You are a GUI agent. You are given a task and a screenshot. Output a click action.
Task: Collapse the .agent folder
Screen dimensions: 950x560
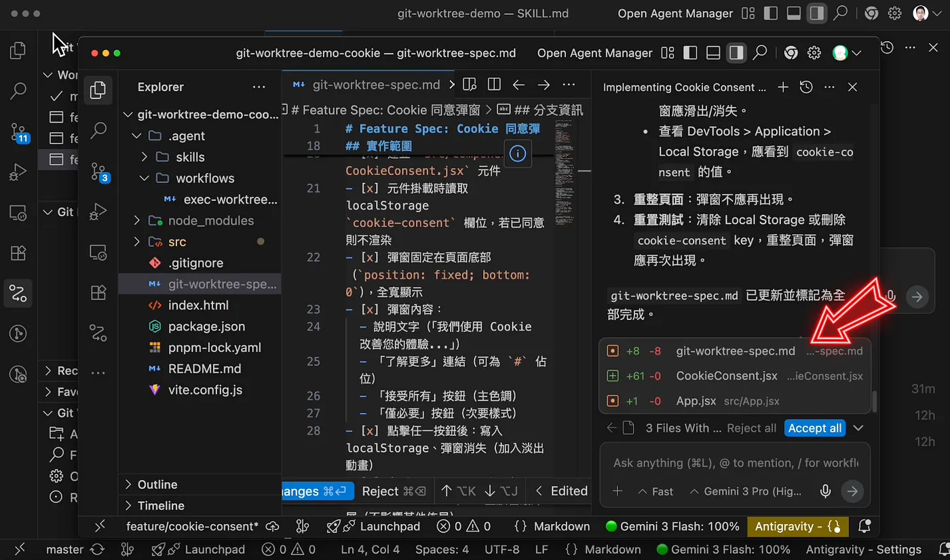pyautogui.click(x=137, y=136)
